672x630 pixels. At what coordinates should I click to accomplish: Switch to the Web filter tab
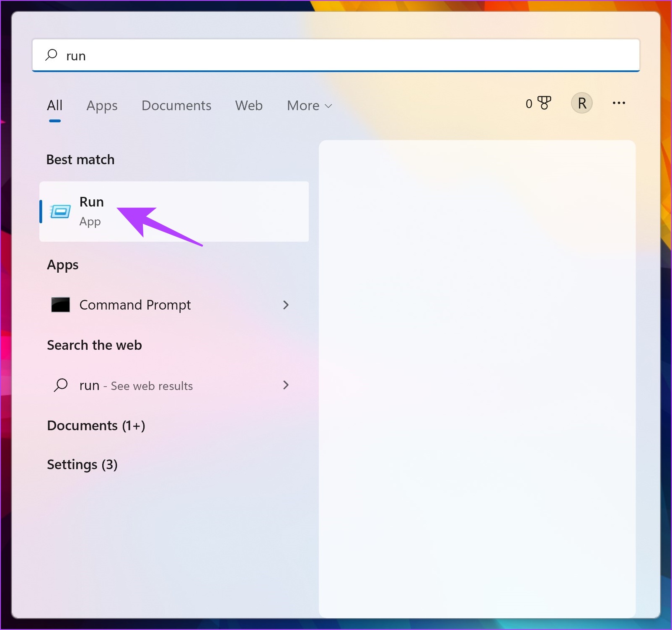click(x=248, y=106)
